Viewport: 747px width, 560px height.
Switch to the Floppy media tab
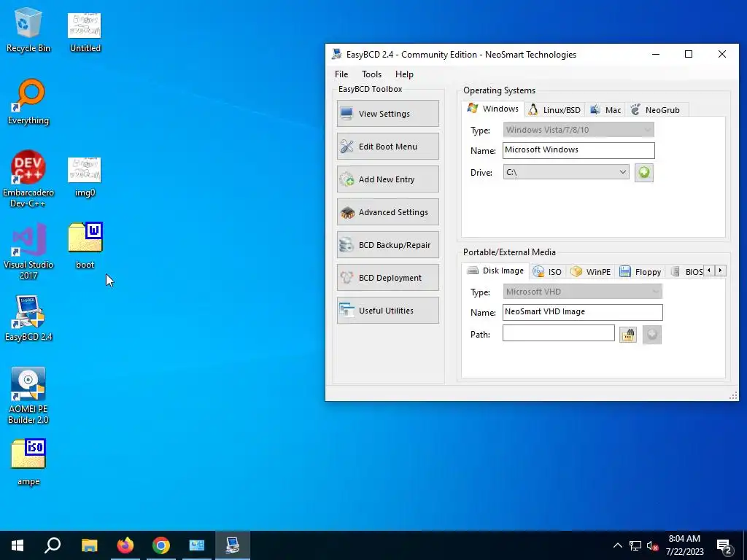click(x=640, y=272)
